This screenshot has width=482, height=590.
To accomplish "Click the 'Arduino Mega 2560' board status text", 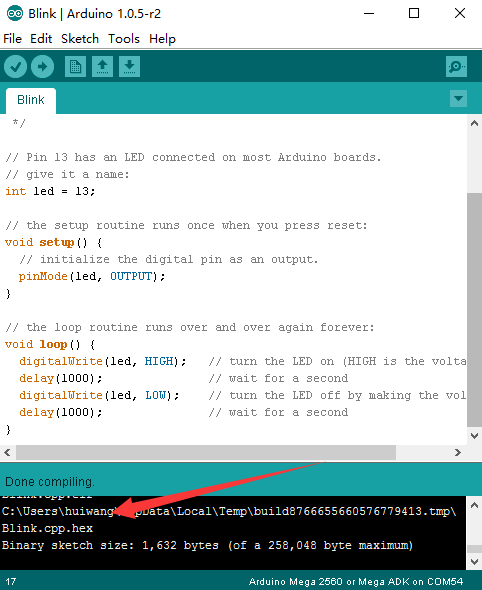I will [x=356, y=581].
